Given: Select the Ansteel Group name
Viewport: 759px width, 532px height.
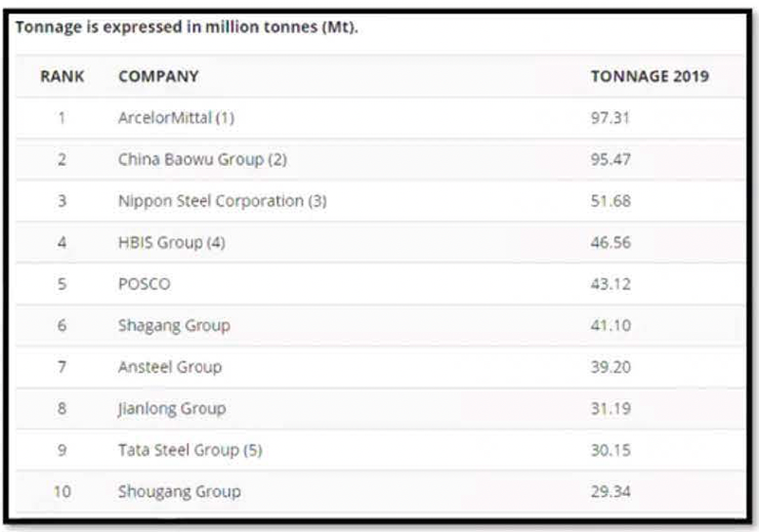Looking at the screenshot, I should tap(169, 367).
